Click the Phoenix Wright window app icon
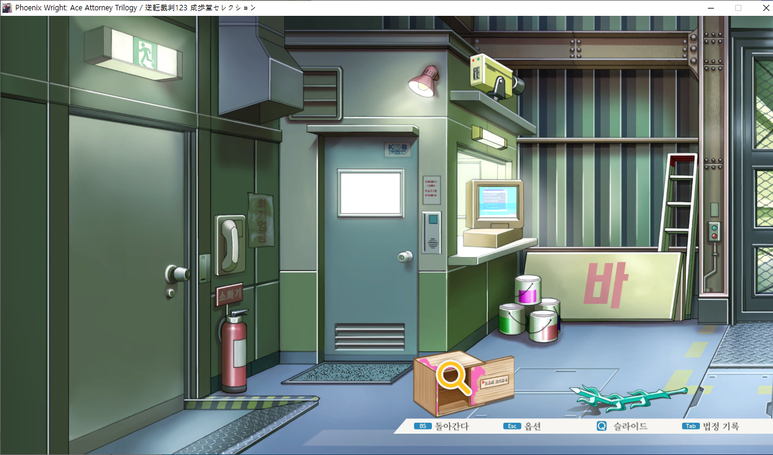The width and height of the screenshot is (773, 455). tap(7, 8)
